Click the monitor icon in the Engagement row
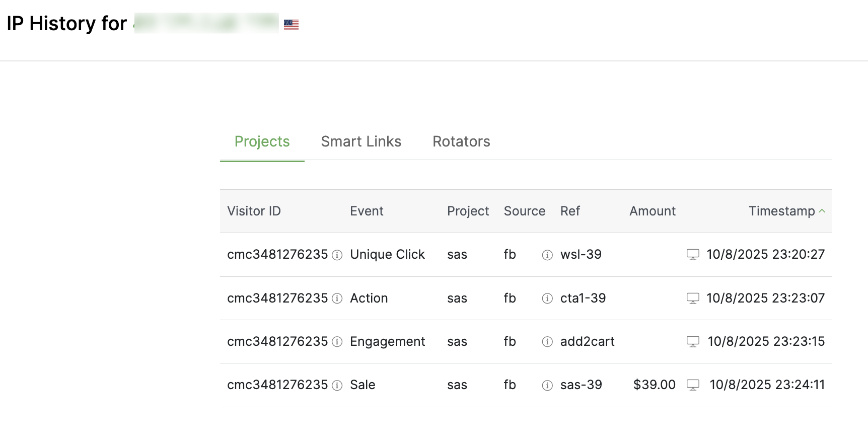868x445 pixels. click(693, 342)
